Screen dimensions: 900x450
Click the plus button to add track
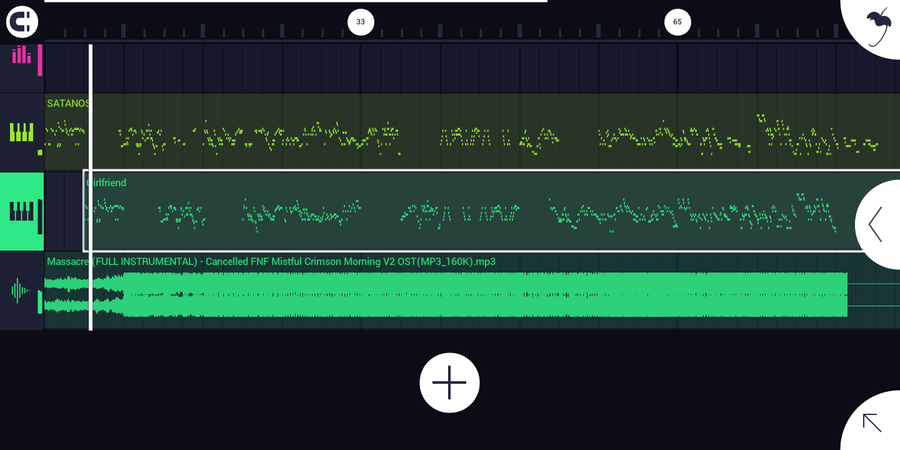(449, 383)
